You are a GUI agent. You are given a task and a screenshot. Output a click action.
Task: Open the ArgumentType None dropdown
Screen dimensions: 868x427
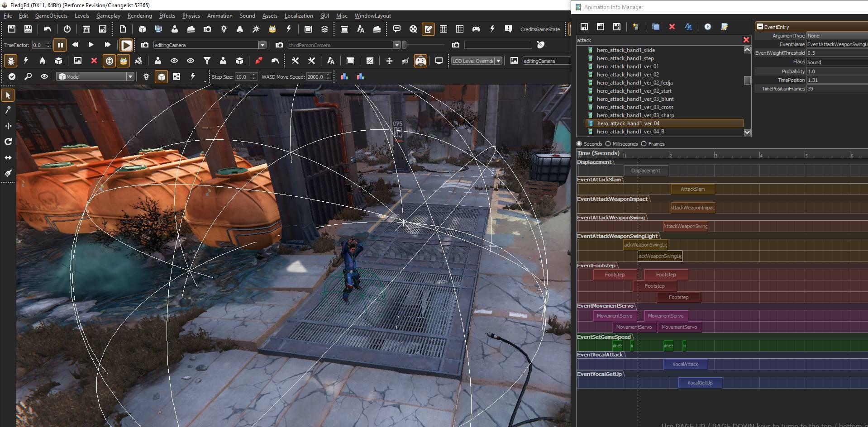coord(837,36)
